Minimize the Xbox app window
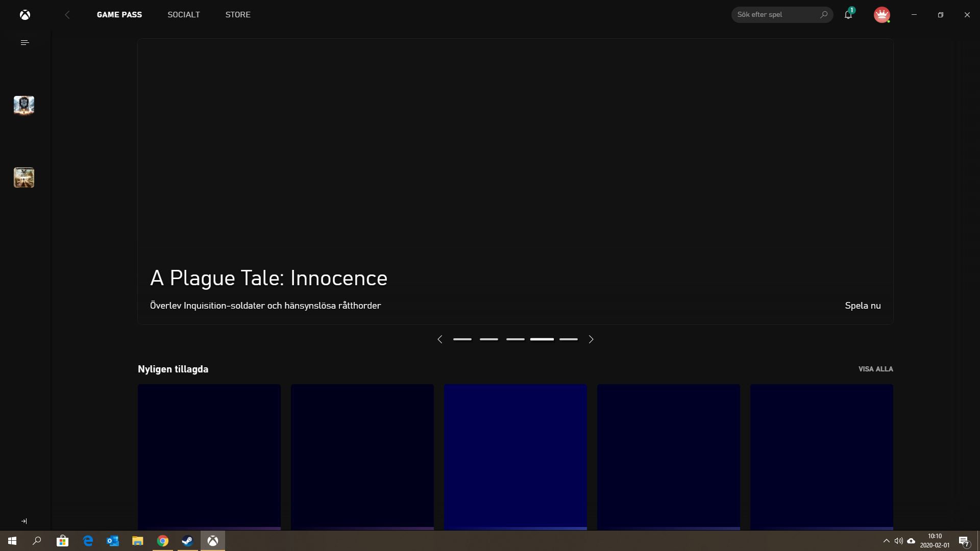This screenshot has height=551, width=980. pyautogui.click(x=914, y=15)
